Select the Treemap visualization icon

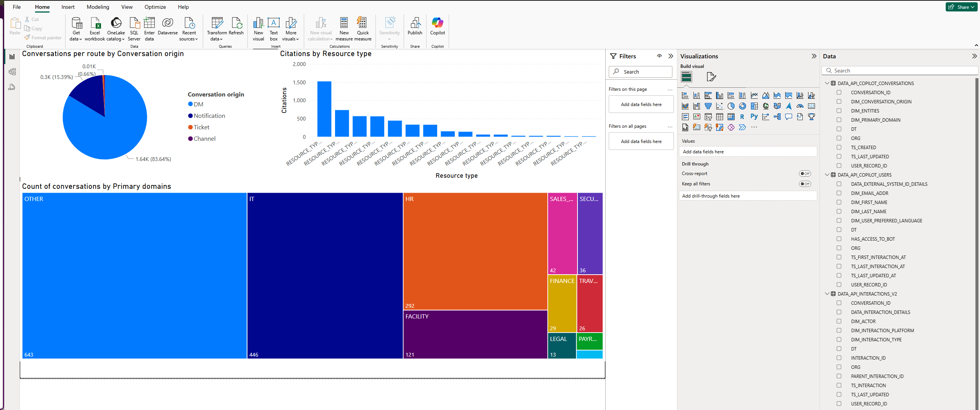coord(754,106)
